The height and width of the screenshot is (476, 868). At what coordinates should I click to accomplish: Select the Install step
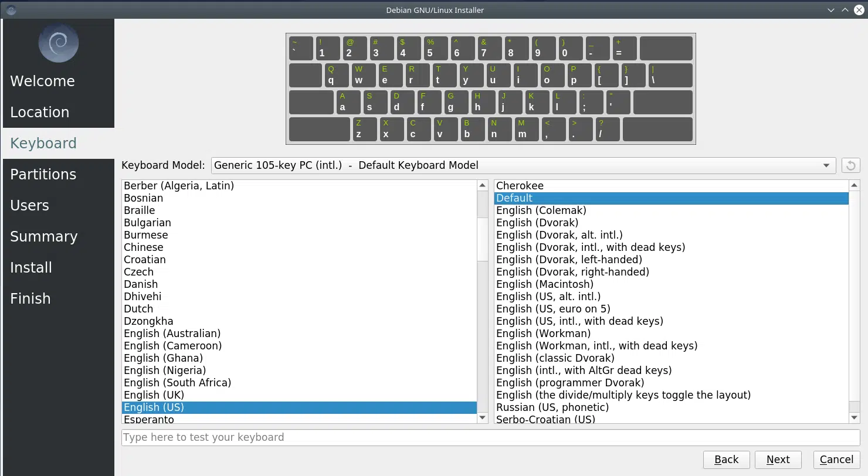59,267
